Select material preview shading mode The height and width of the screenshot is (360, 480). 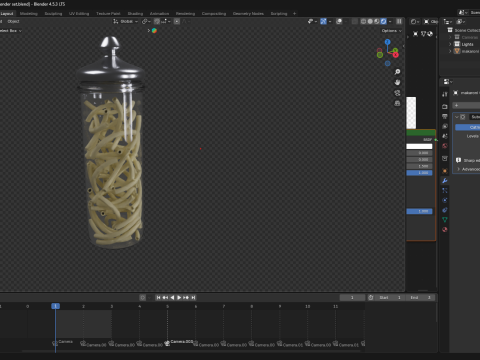[x=377, y=21]
